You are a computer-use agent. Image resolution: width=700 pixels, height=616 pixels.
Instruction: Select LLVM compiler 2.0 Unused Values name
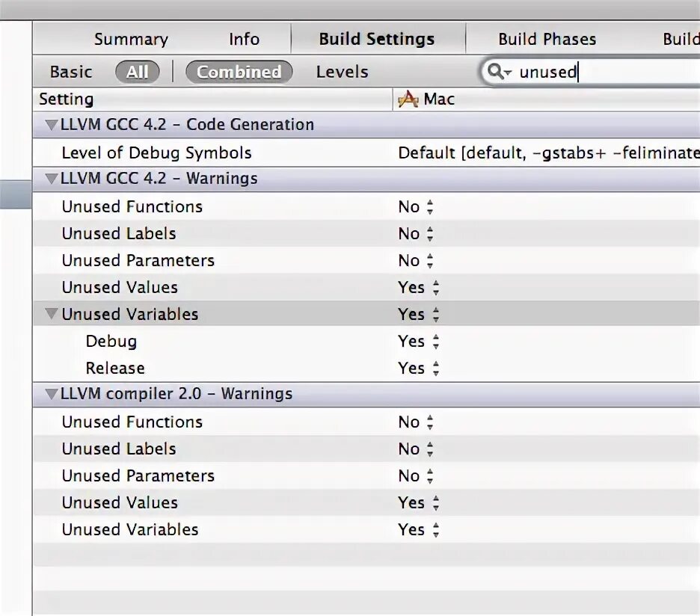coord(120,502)
